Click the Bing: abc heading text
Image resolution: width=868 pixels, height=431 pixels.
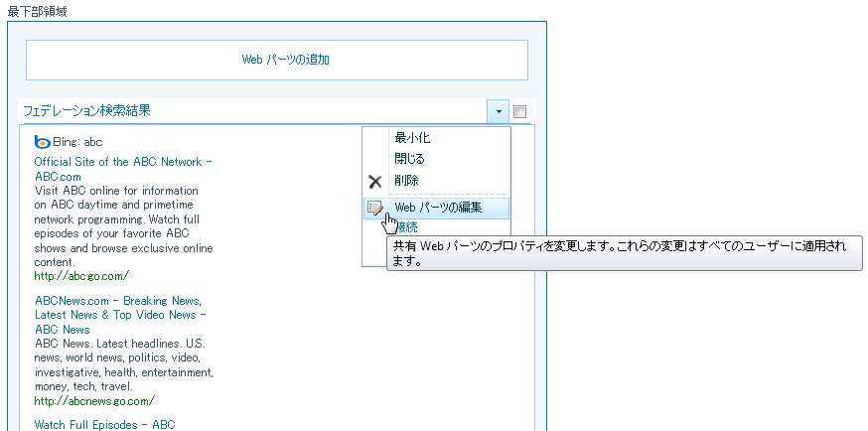click(x=77, y=142)
